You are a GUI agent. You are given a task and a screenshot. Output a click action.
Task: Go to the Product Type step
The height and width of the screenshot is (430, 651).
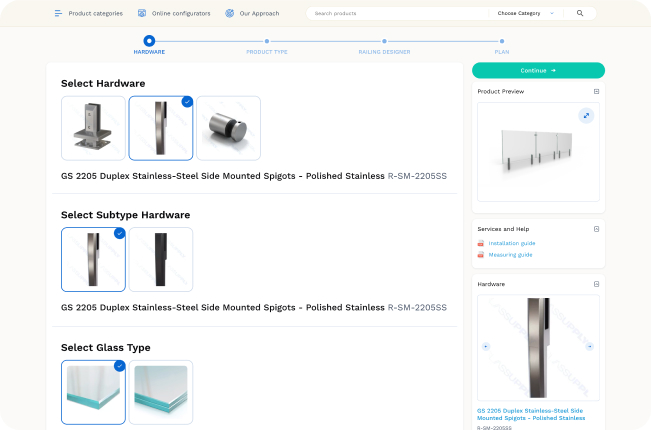click(267, 47)
